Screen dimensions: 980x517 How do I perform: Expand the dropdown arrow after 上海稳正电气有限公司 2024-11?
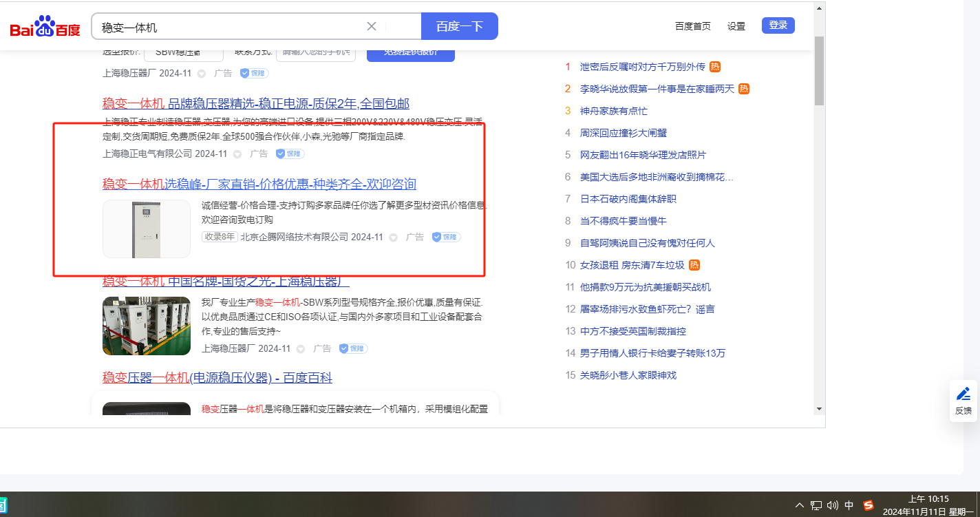237,154
